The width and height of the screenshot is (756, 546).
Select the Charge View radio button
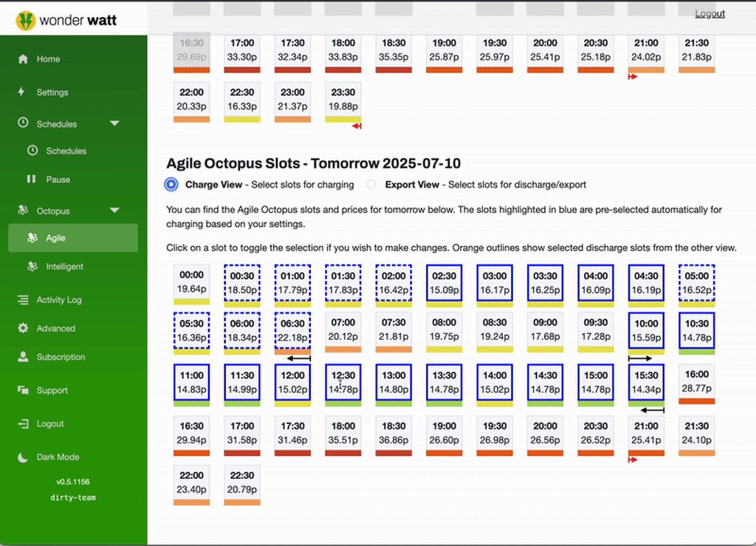pos(172,185)
